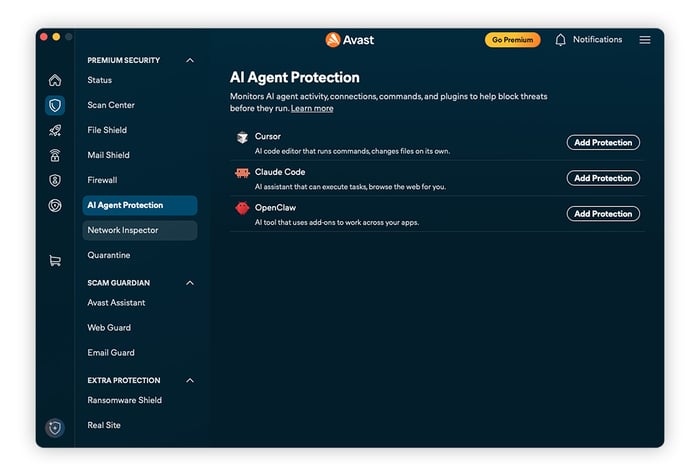This screenshot has width=700, height=476.
Task: Click description 'AI assistant that can execute tasks'
Action: point(350,187)
